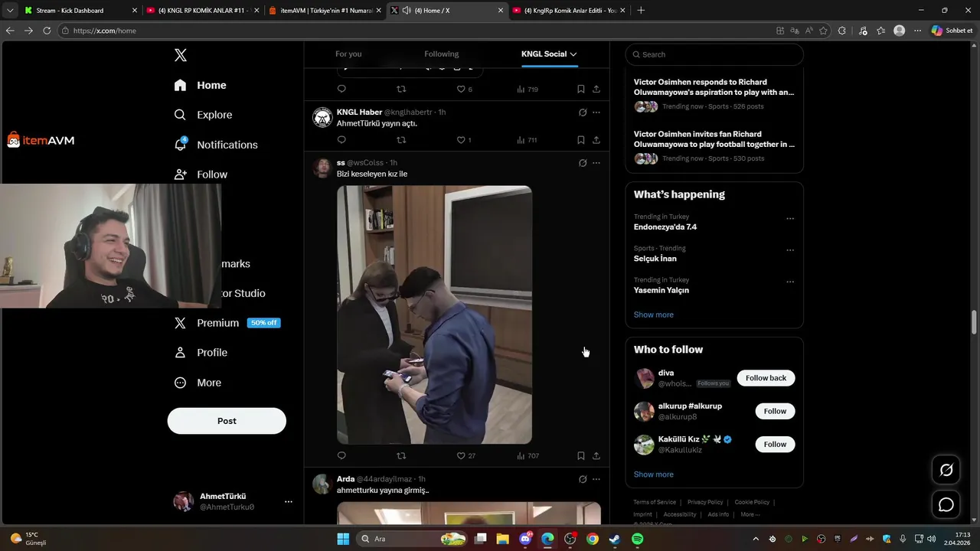
Task: Follow back diva
Action: [766, 378]
